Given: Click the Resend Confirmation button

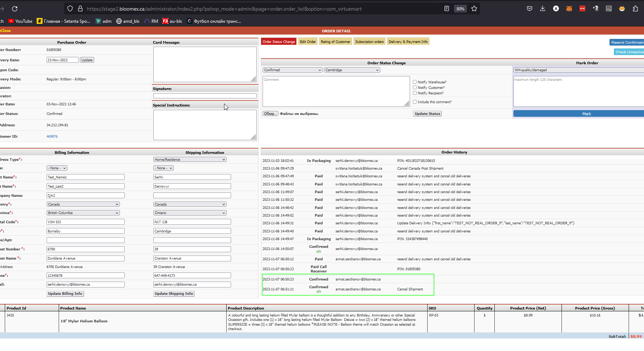Looking at the screenshot, I should [627, 42].
